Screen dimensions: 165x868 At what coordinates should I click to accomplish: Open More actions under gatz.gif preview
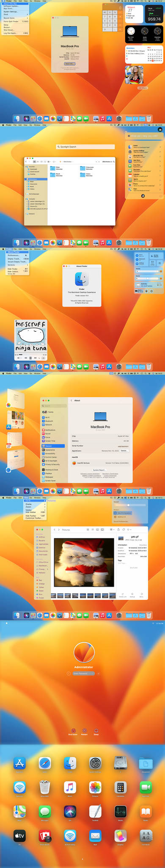[141, 595]
